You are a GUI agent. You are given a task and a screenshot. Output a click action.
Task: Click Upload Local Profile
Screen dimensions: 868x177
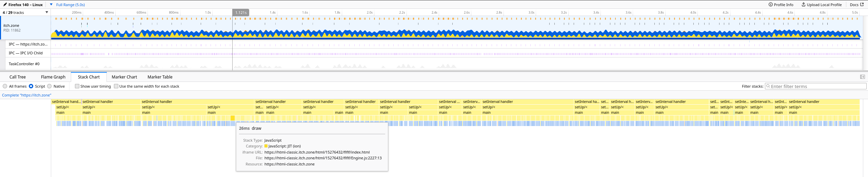(822, 5)
